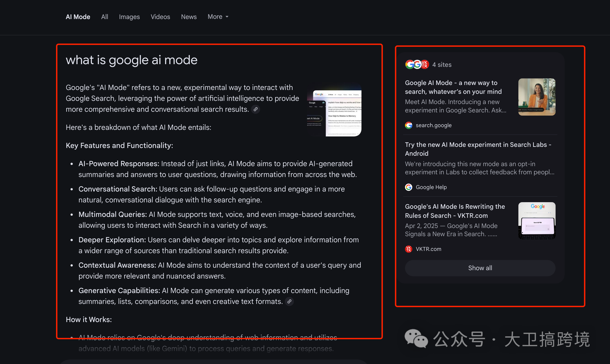610x364 pixels.
Task: Click the "Contextual Awareness:" bullet label
Action: [x=117, y=265]
